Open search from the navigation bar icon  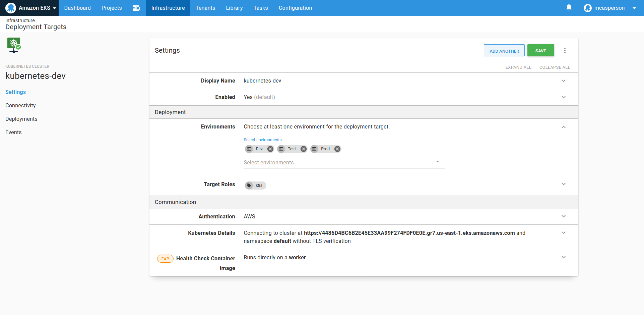[x=136, y=8]
